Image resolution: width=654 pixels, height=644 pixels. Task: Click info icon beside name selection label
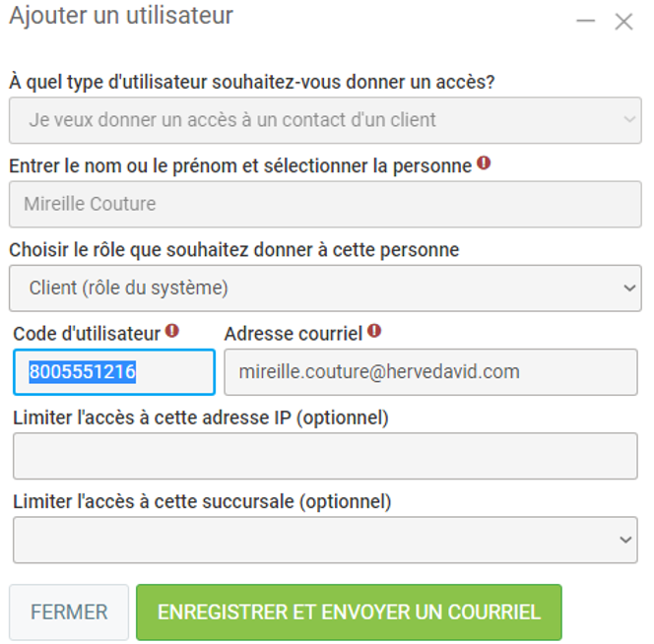point(484,162)
